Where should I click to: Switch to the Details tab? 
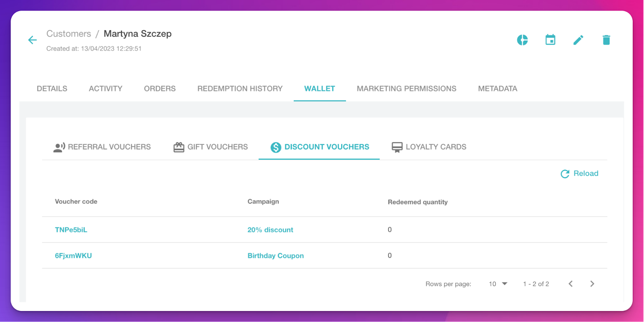pos(52,89)
